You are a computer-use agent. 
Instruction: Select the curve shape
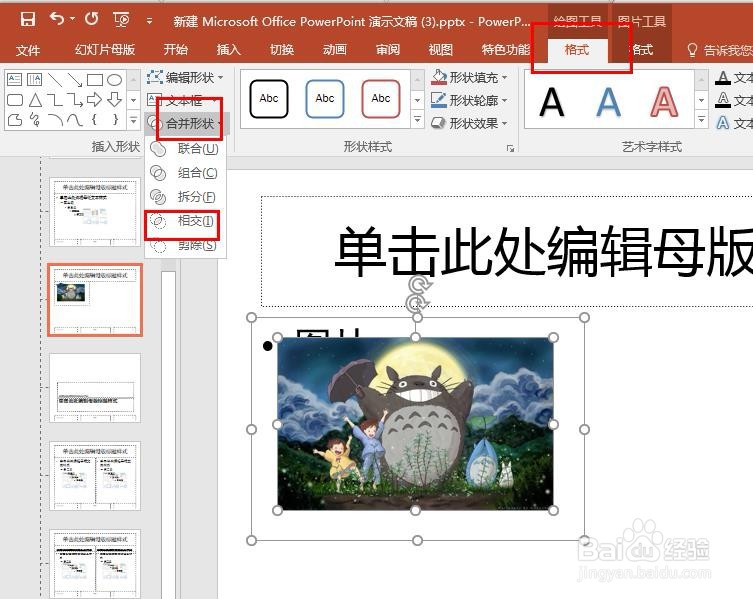pyautogui.click(x=74, y=119)
